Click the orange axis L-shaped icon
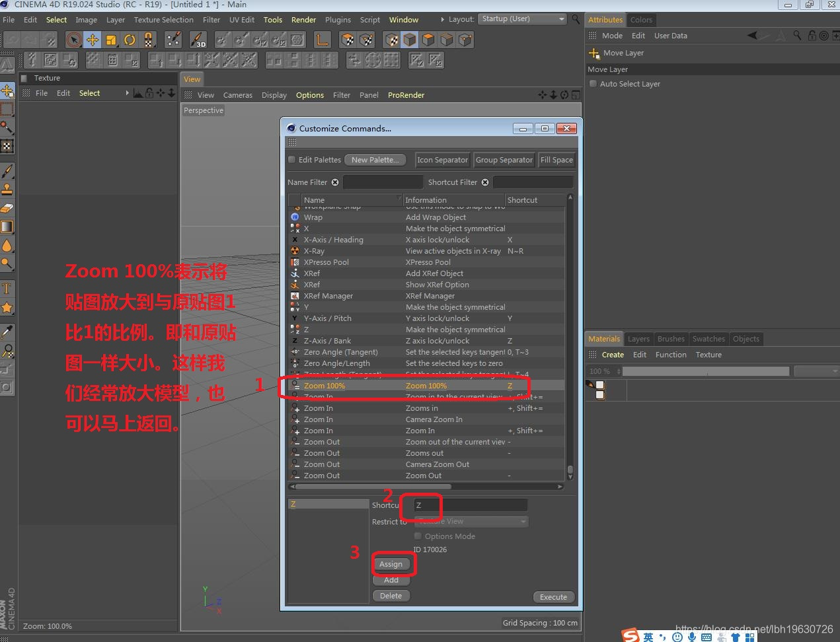This screenshot has width=840, height=642. coord(322,40)
